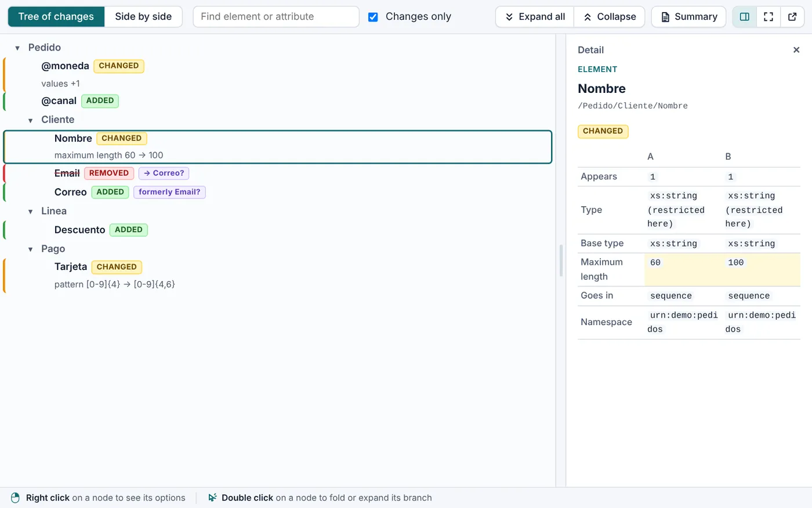Collapse the Linea branch
The width and height of the screenshot is (812, 508).
31,211
